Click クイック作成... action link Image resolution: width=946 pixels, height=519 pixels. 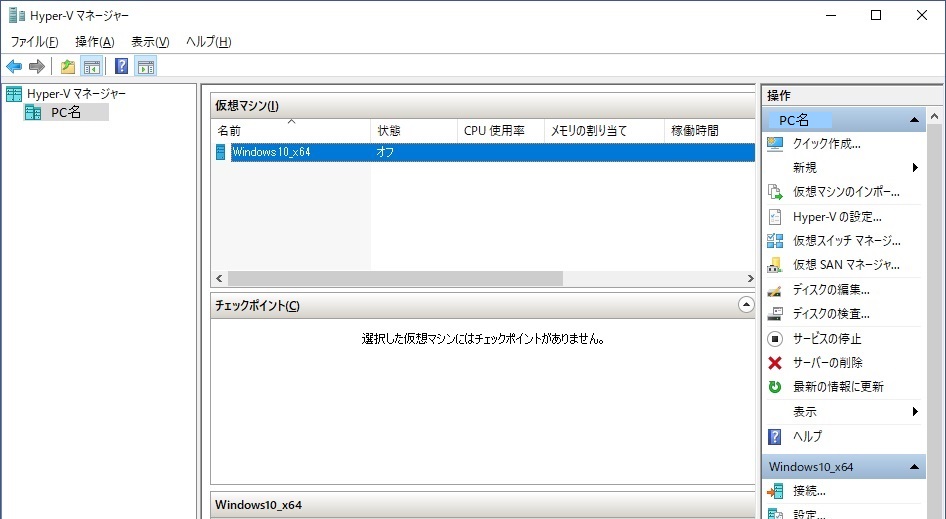pos(827,144)
